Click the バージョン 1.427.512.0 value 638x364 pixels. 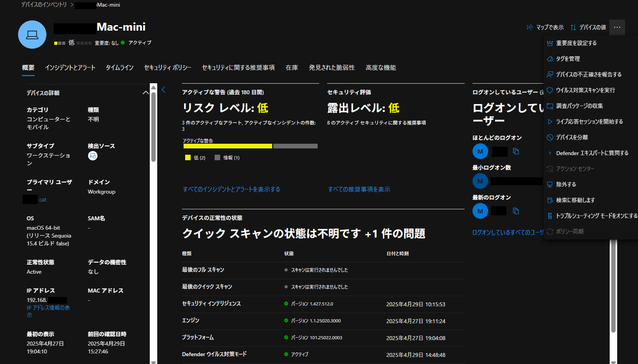click(x=312, y=304)
